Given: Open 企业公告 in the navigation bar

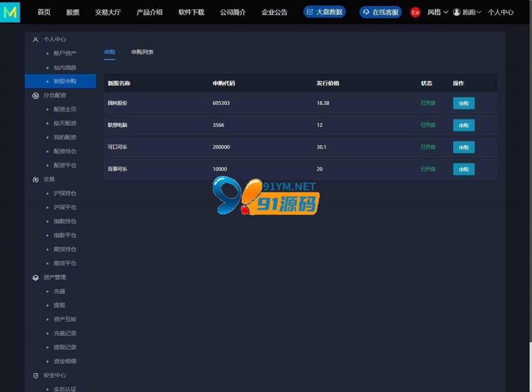Looking at the screenshot, I should pyautogui.click(x=274, y=12).
